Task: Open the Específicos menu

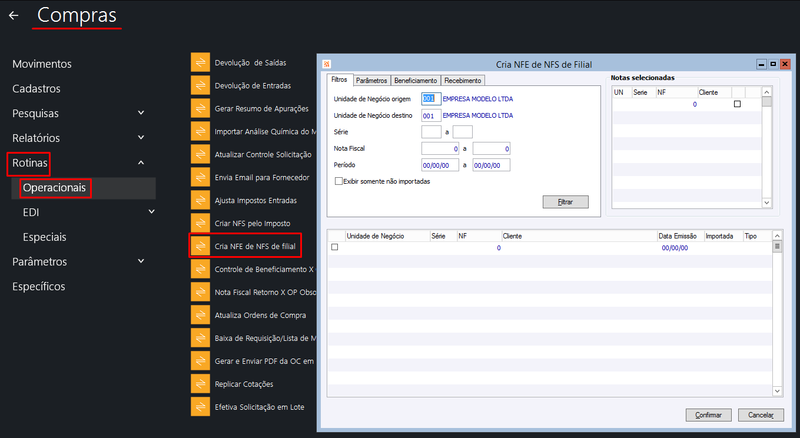Action: click(x=39, y=286)
